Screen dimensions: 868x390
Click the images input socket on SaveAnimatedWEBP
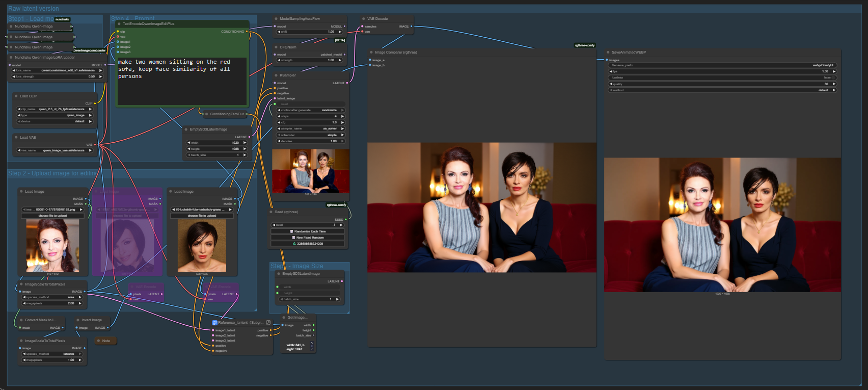pos(607,60)
